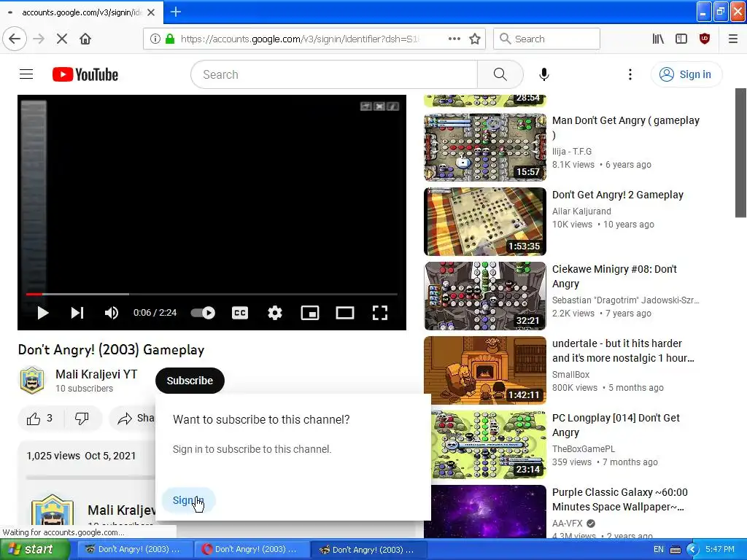Open on-screen keyboard tray icon
The width and height of the screenshot is (747, 560).
click(676, 550)
